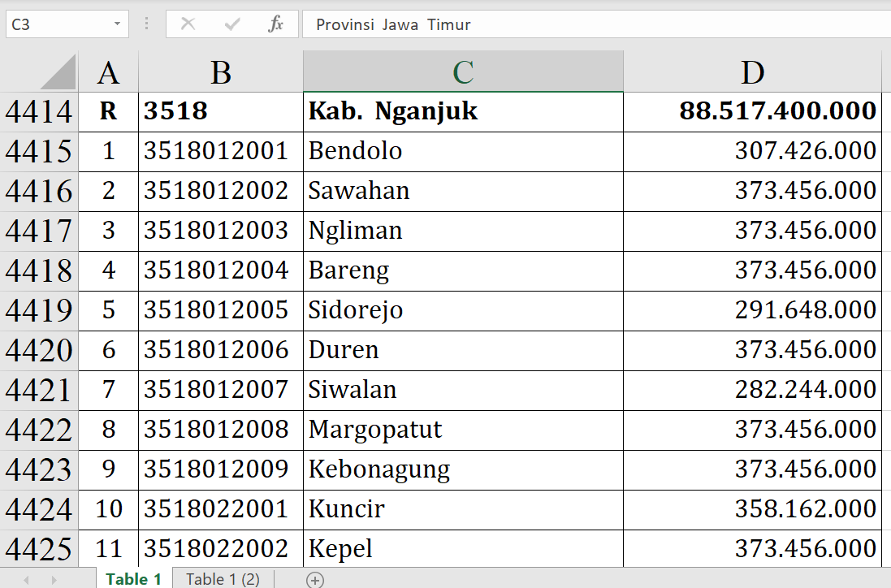Select cell containing Margopatut
This screenshot has width=891, height=588.
[463, 430]
